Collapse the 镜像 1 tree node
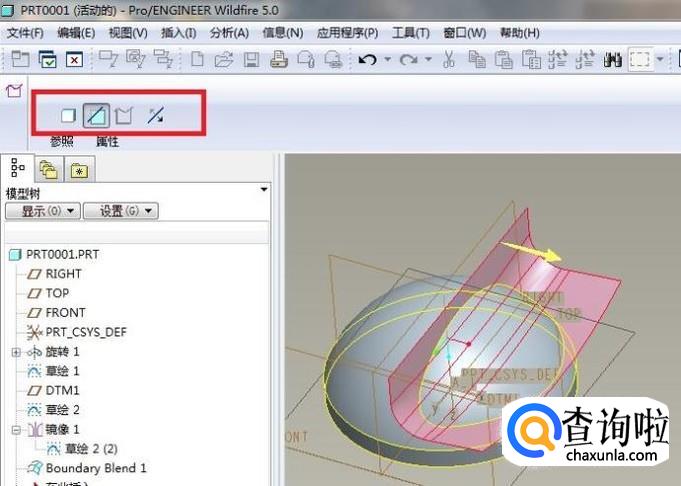The image size is (681, 486). click(x=16, y=430)
